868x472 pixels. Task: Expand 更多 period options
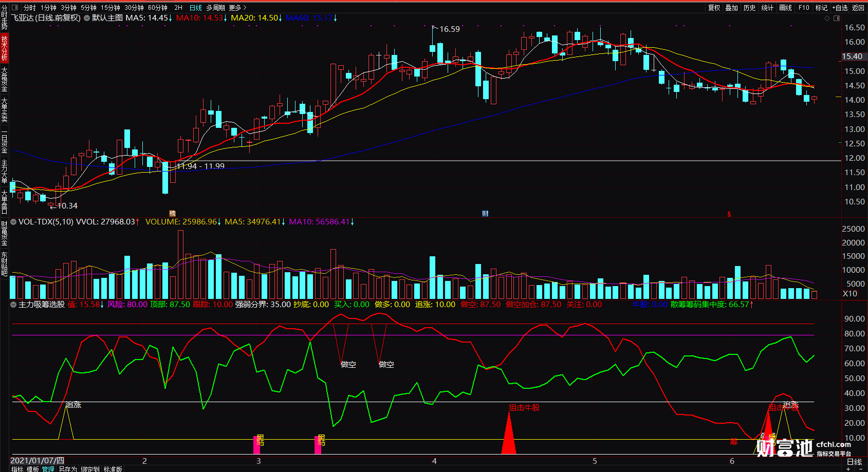point(237,8)
